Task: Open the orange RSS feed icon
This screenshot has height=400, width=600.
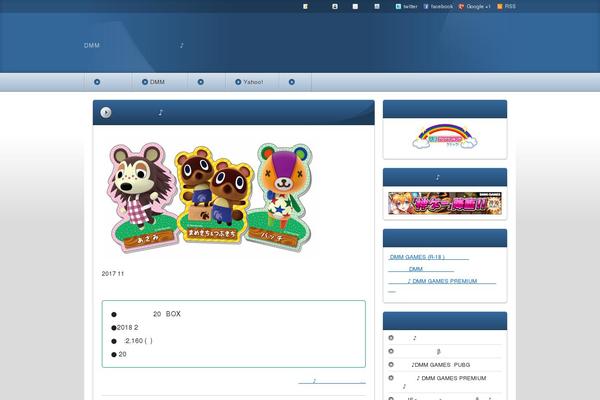Action: (x=500, y=7)
